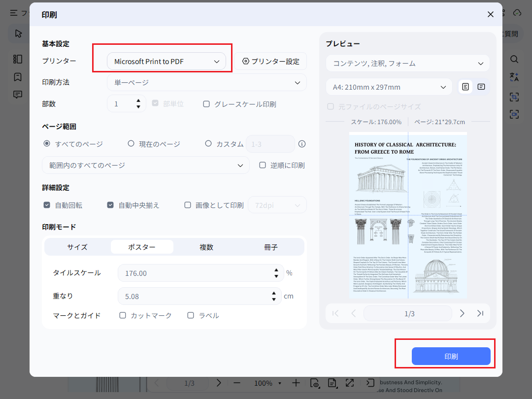Open bookmarks panel in main window sidebar
Viewport: 532px width, 399px height.
click(x=18, y=77)
